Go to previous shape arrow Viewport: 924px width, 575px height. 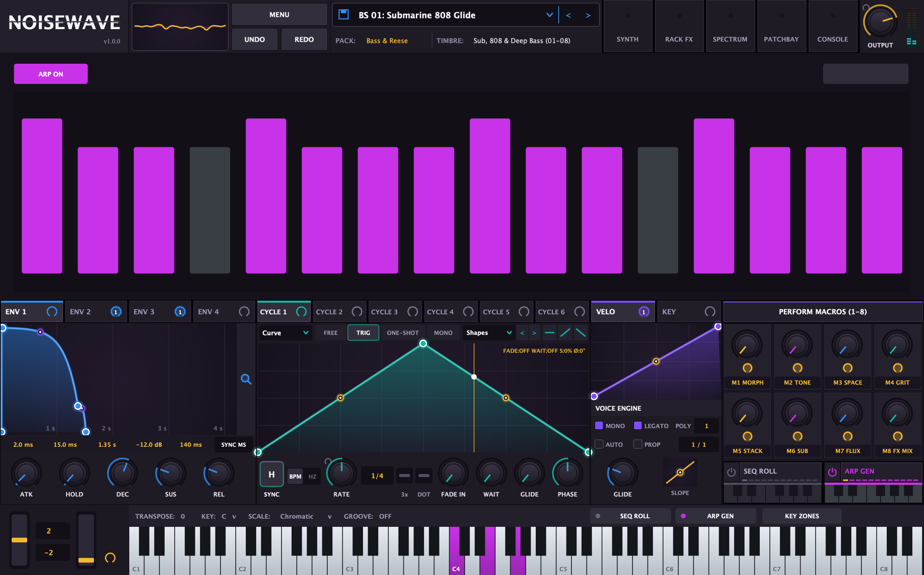coord(522,333)
